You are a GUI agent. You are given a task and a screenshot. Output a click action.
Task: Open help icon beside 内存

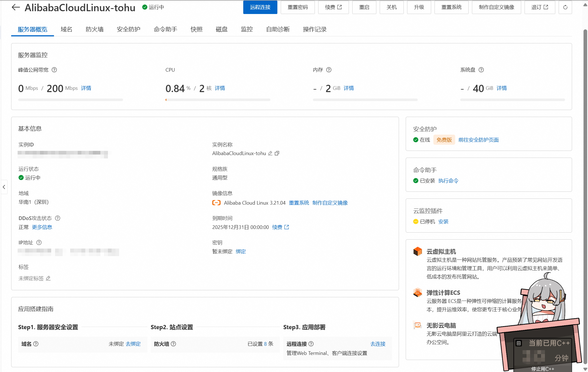pos(329,70)
